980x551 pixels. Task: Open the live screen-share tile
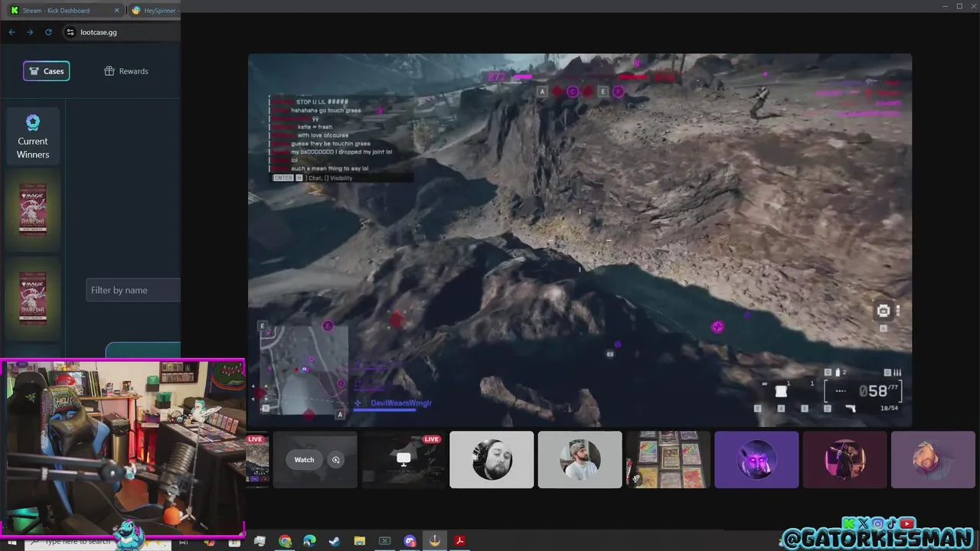click(x=403, y=459)
